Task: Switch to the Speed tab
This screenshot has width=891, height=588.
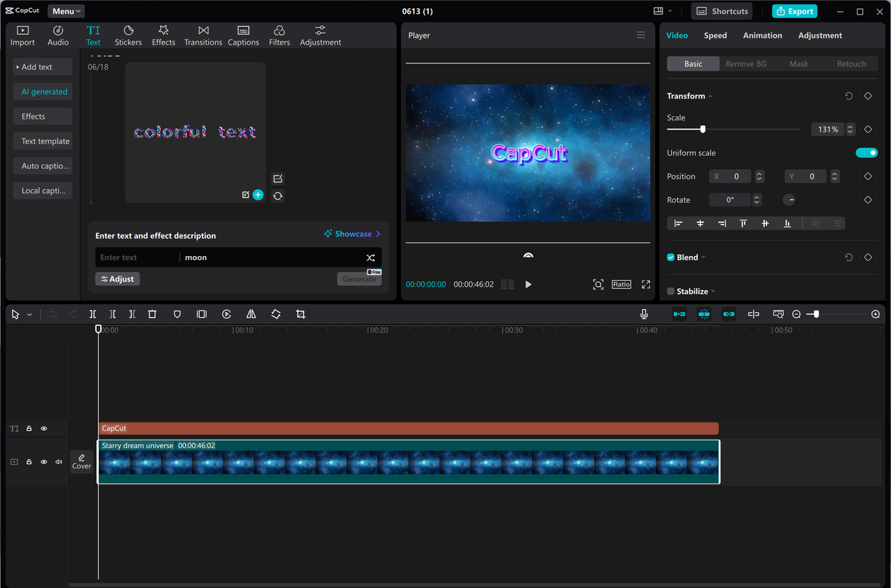Action: pyautogui.click(x=715, y=35)
